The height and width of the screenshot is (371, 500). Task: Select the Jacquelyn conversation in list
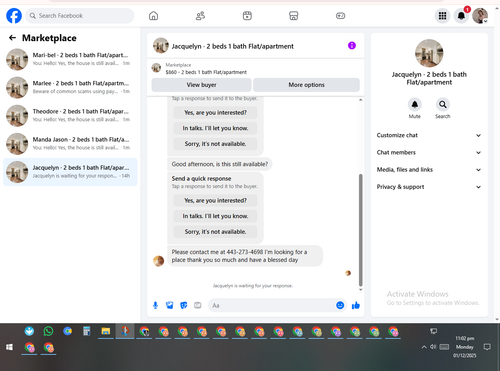70,172
